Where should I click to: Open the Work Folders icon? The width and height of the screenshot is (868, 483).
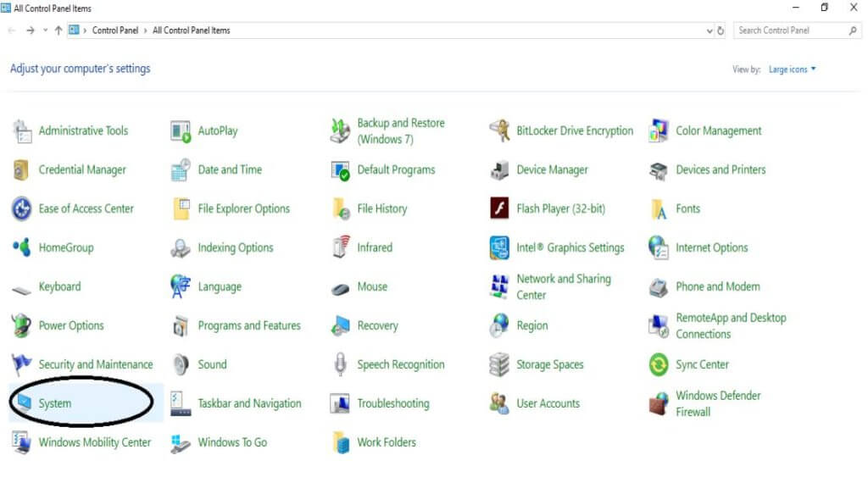[341, 442]
